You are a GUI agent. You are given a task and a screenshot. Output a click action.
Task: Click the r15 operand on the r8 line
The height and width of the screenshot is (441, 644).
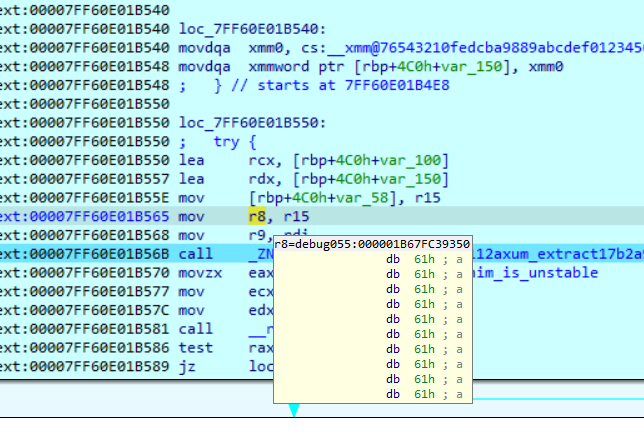(x=293, y=215)
